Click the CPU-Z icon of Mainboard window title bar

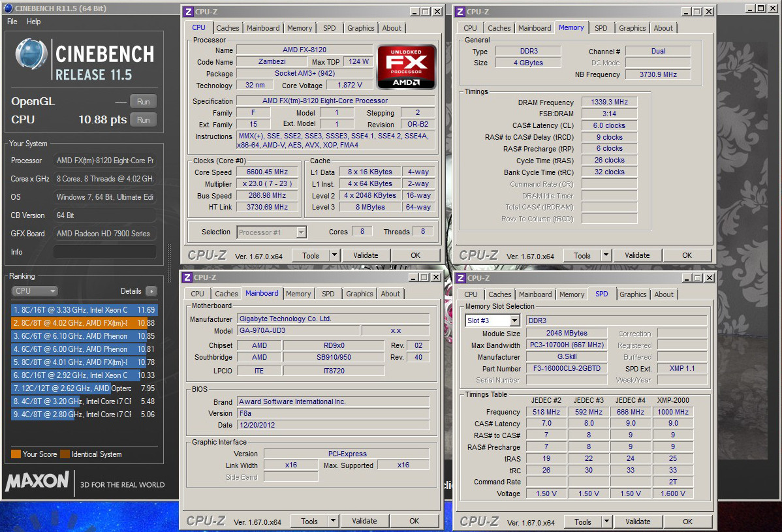pos(187,277)
